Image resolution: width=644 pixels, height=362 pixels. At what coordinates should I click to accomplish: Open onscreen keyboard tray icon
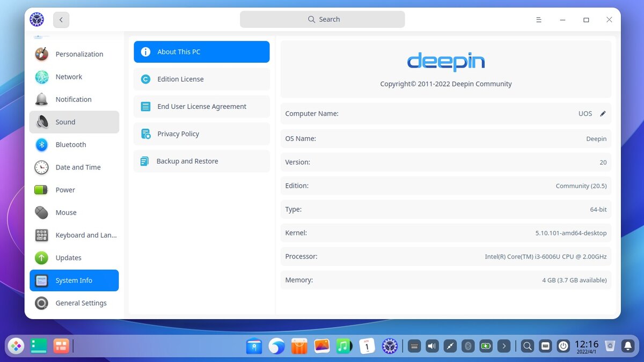414,346
